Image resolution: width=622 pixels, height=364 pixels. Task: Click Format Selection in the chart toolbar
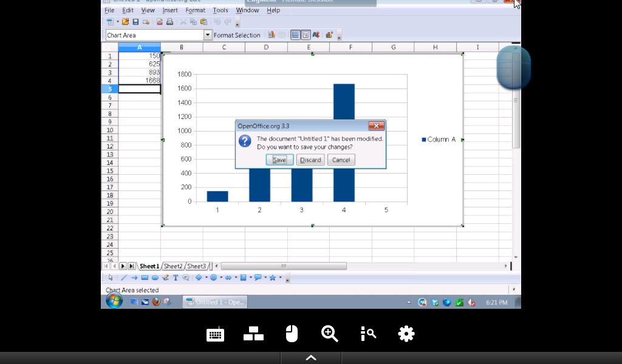point(237,35)
